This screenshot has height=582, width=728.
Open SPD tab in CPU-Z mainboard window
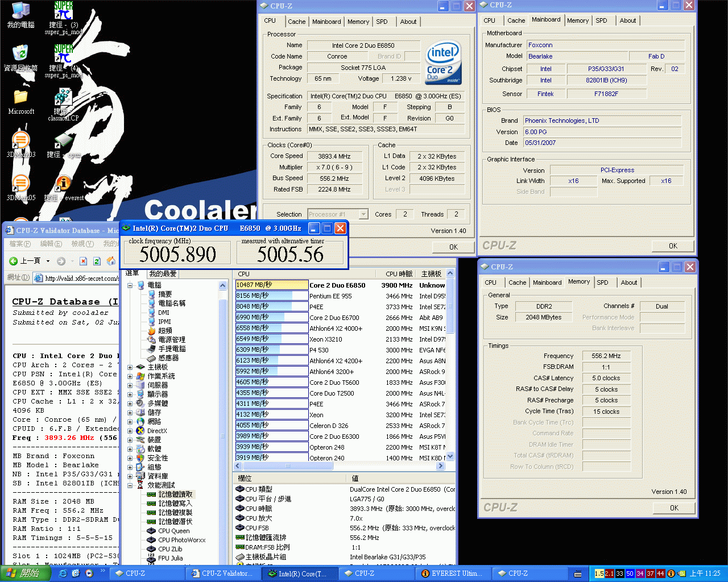click(601, 20)
